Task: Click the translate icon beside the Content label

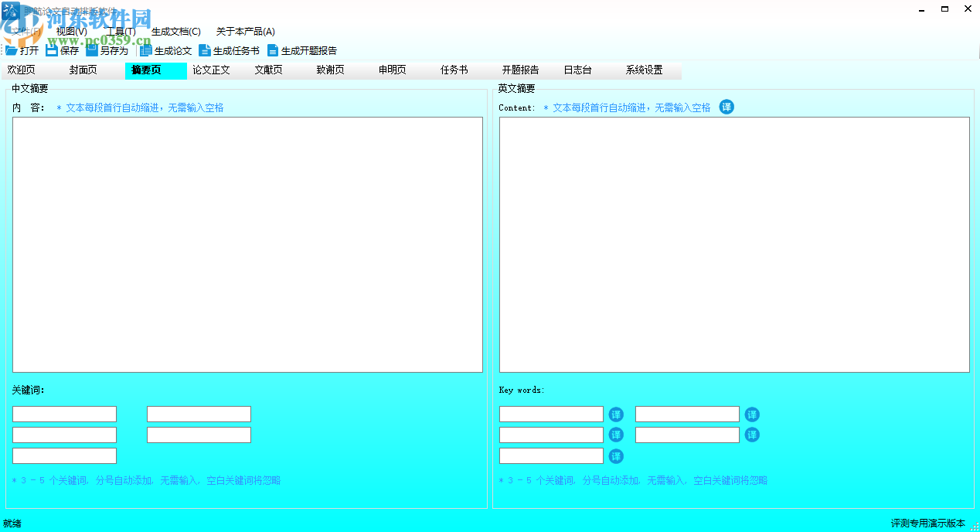Action: (x=726, y=107)
